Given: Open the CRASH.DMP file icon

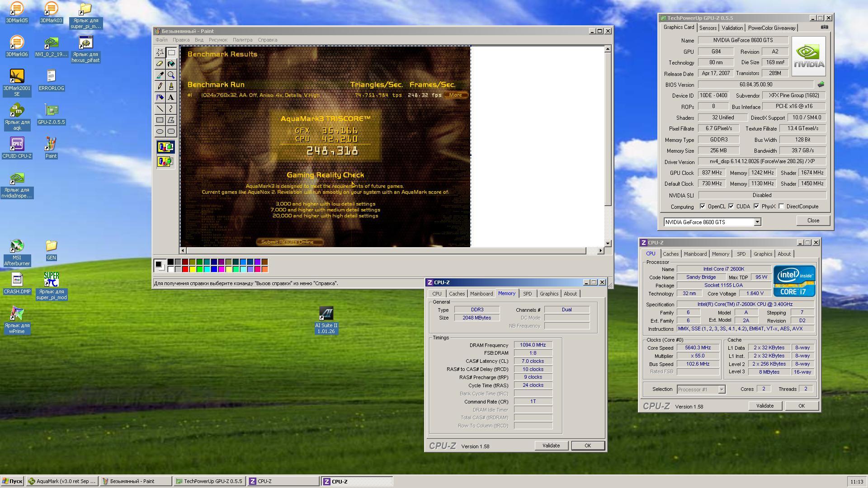Looking at the screenshot, I should pyautogui.click(x=17, y=284).
